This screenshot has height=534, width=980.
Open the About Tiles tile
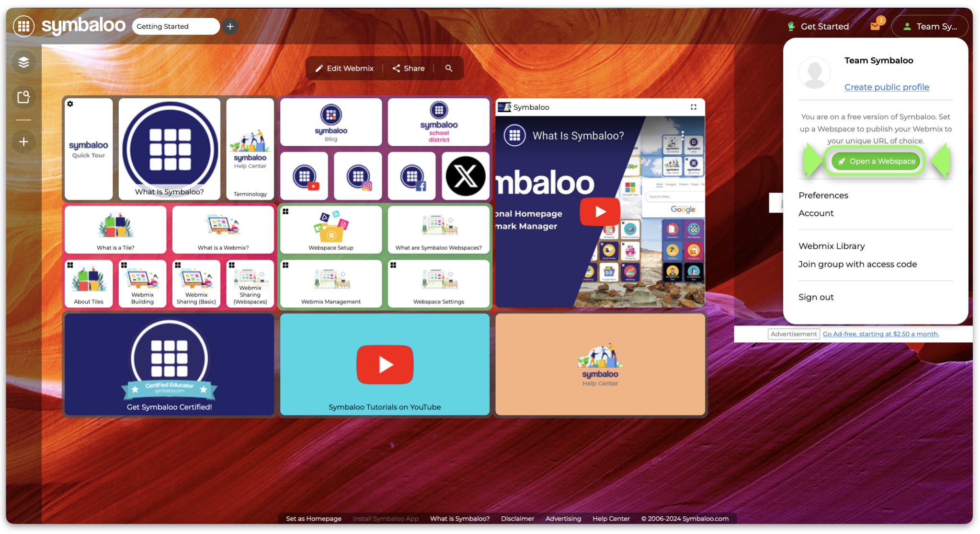click(x=89, y=284)
